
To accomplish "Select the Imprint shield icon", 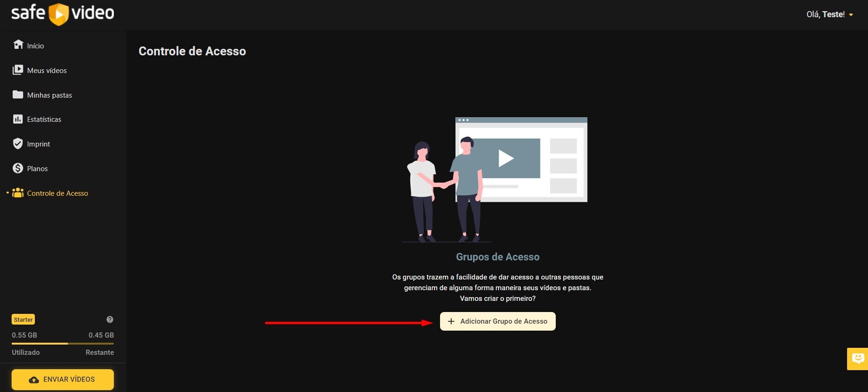I will click(18, 144).
